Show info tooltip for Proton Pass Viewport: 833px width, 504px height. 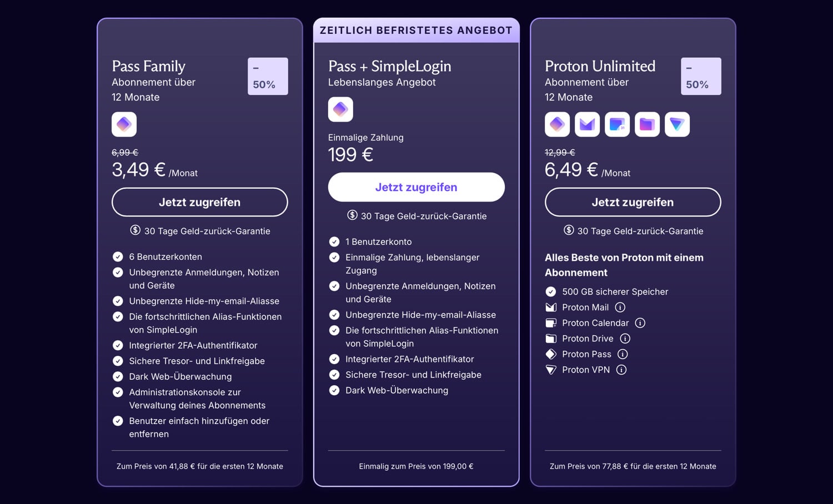point(623,354)
